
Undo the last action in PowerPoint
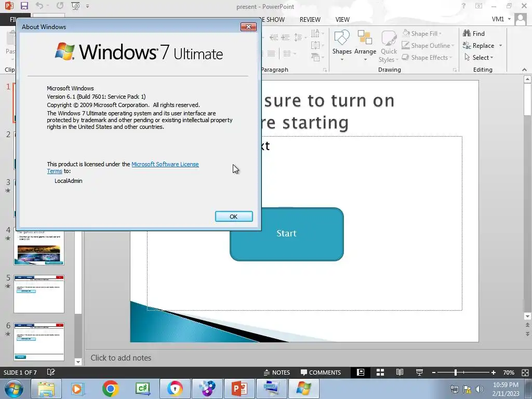click(39, 6)
